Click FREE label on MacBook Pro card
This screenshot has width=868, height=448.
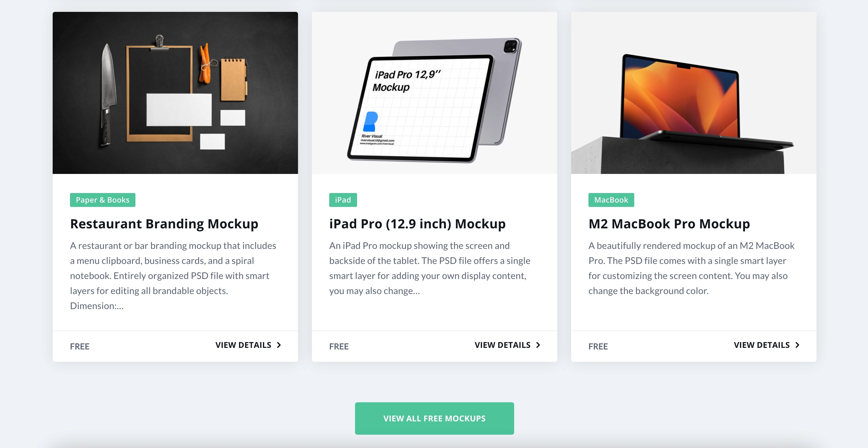click(x=598, y=346)
